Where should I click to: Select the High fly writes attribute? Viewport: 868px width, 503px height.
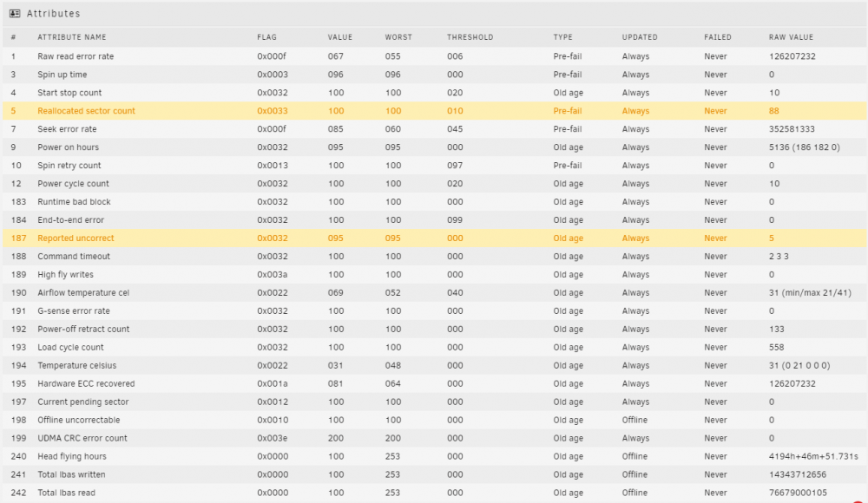pyautogui.click(x=65, y=274)
